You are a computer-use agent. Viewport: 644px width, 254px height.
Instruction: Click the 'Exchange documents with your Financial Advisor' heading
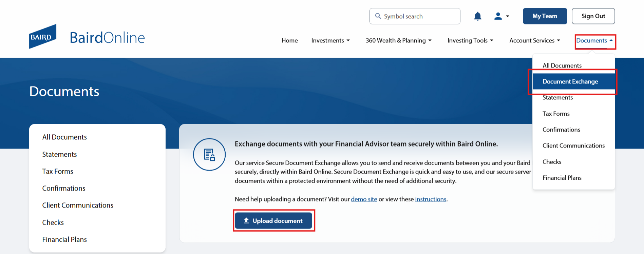tap(366, 144)
